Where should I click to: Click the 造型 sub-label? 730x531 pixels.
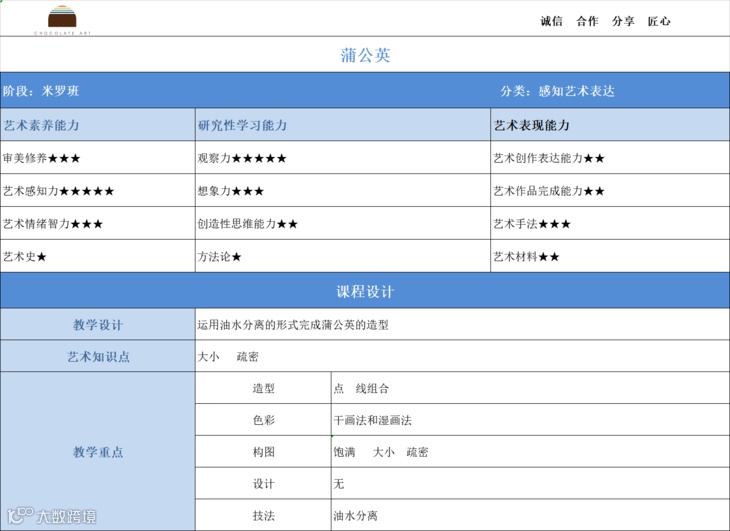[264, 388]
